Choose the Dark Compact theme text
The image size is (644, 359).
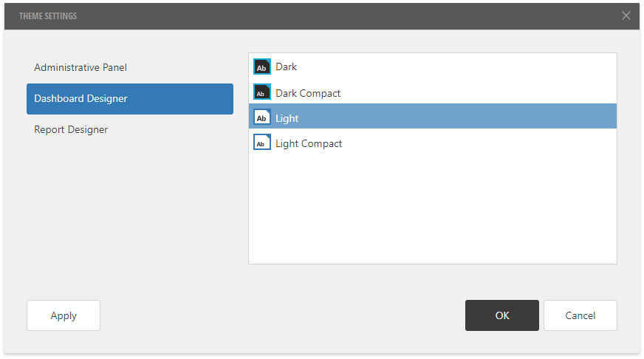[308, 93]
